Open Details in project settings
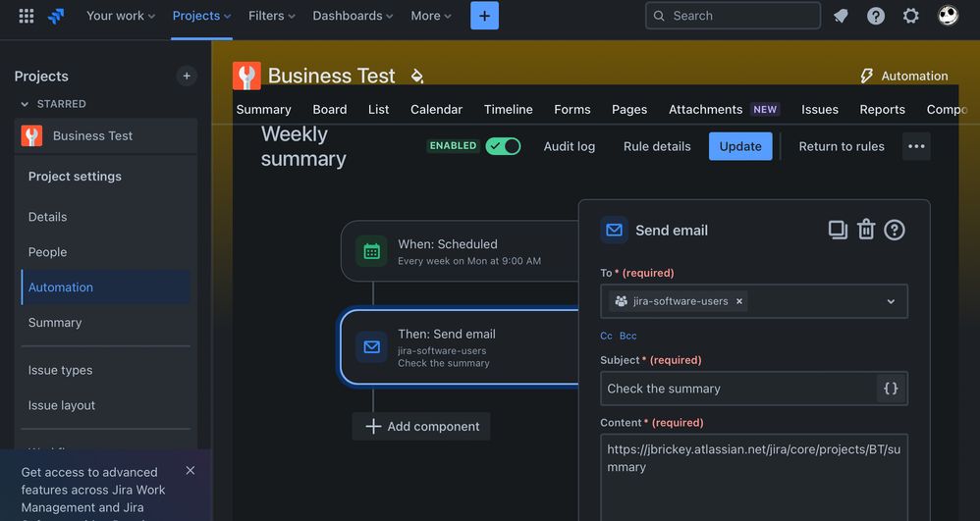The image size is (980, 521). point(47,217)
